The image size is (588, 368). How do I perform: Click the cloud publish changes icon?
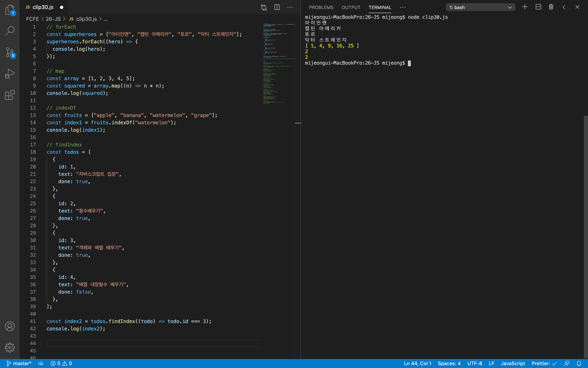(41, 363)
